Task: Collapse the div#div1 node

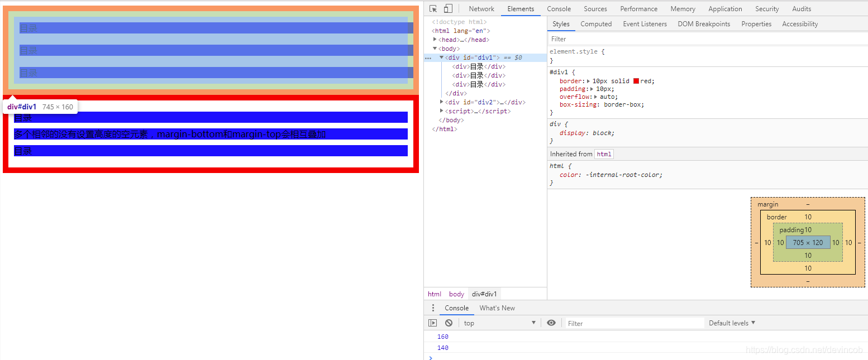Action: 442,57
